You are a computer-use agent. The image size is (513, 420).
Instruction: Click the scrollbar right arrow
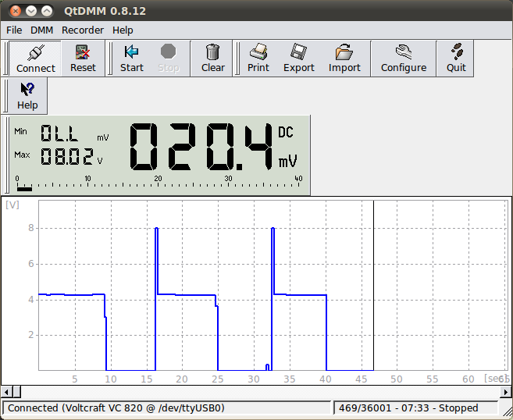tap(506, 392)
